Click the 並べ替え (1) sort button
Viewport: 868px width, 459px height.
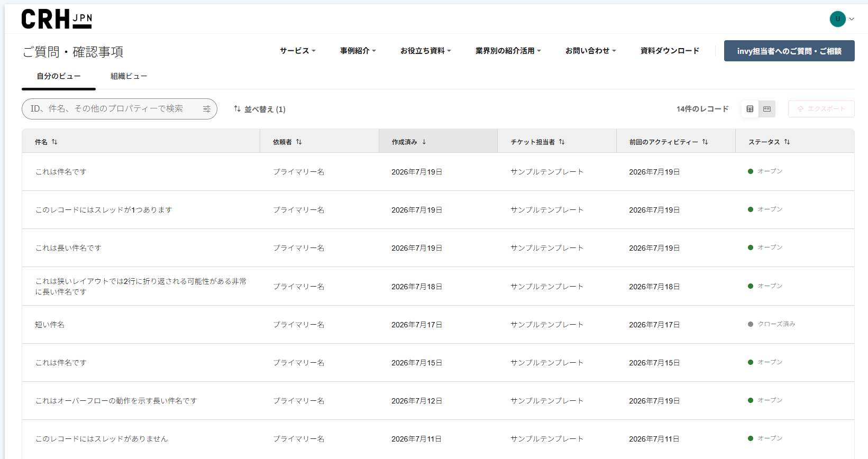point(260,109)
